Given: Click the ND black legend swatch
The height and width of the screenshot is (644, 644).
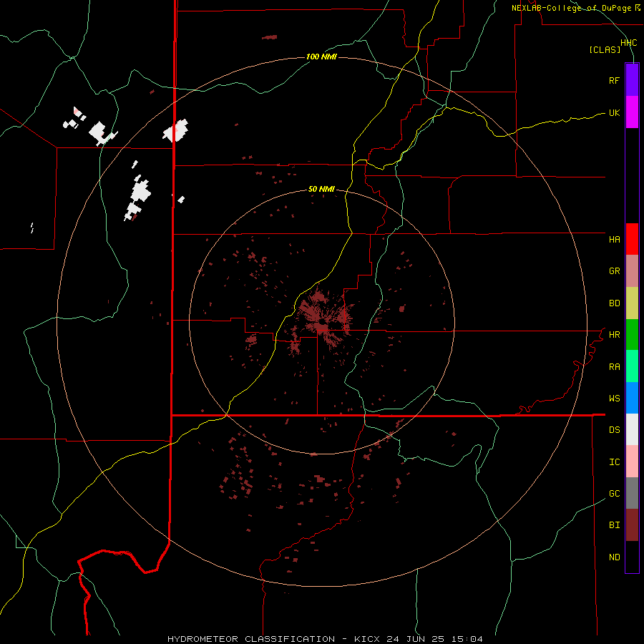Looking at the screenshot, I should (x=632, y=557).
